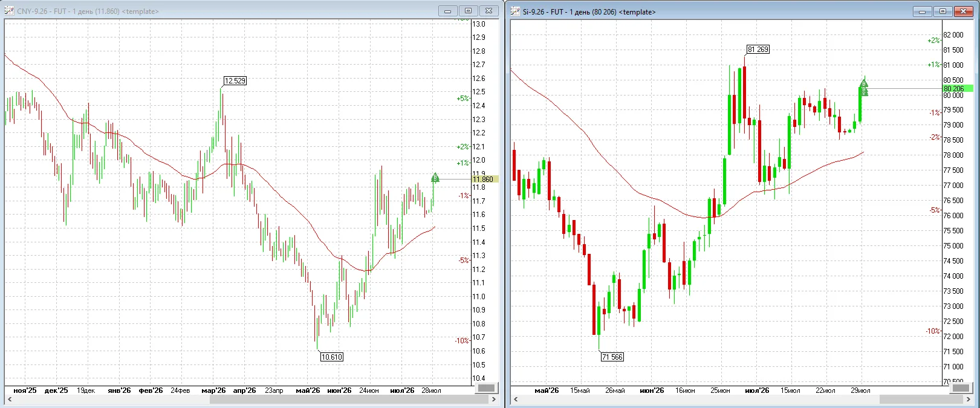Click the gray corner button beside CNY time axis

point(486,388)
